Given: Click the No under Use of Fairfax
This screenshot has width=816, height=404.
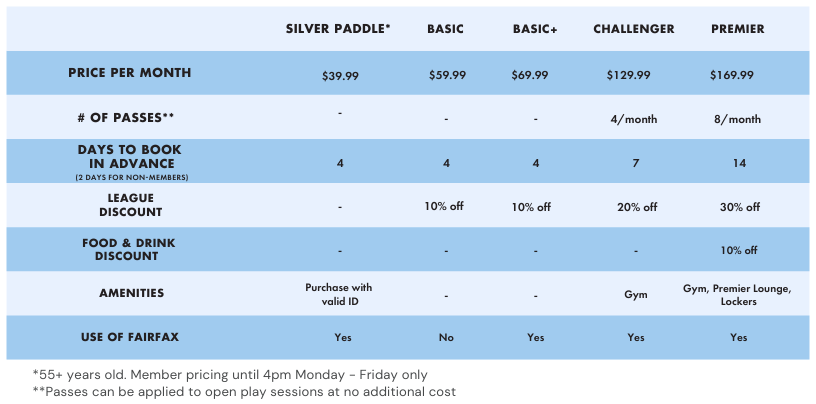Looking at the screenshot, I should click(446, 338).
